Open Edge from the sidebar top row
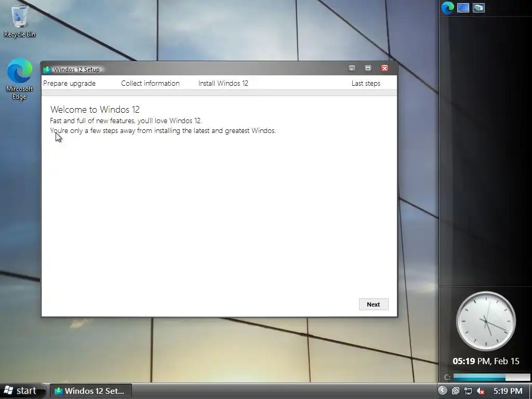The image size is (532, 399). (x=447, y=7)
